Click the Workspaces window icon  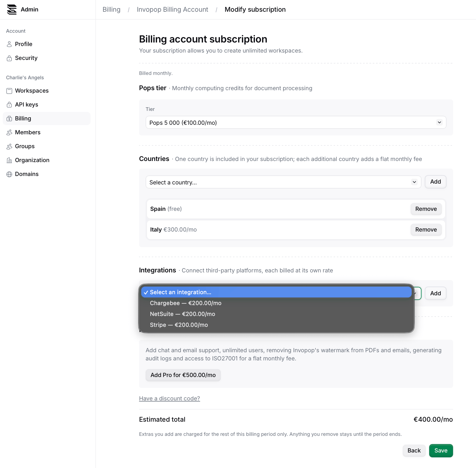click(x=9, y=91)
